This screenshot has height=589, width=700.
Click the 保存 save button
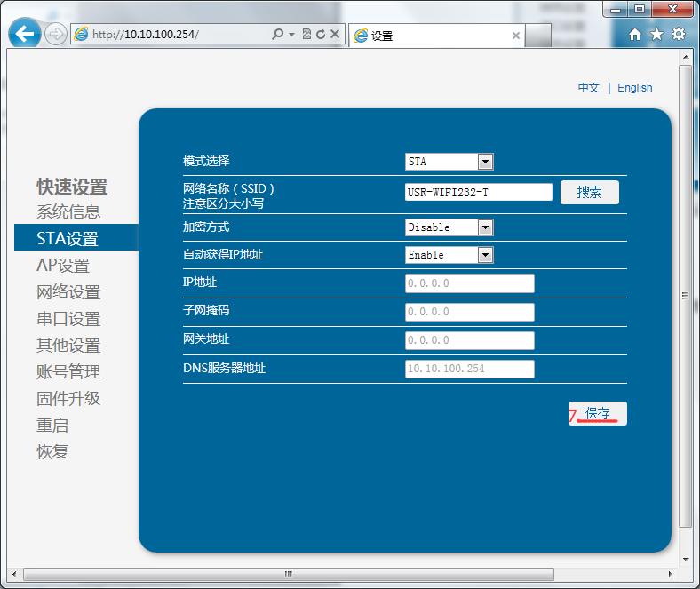(598, 414)
